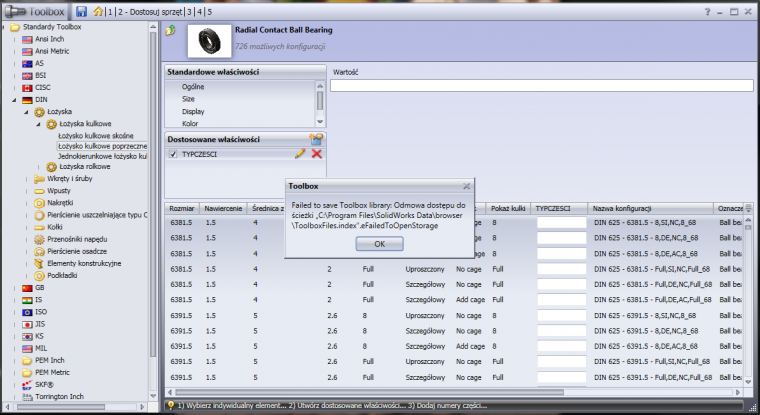Click the tree panel horizontal scrollbar
This screenshot has width=760, height=415.
pos(62,407)
